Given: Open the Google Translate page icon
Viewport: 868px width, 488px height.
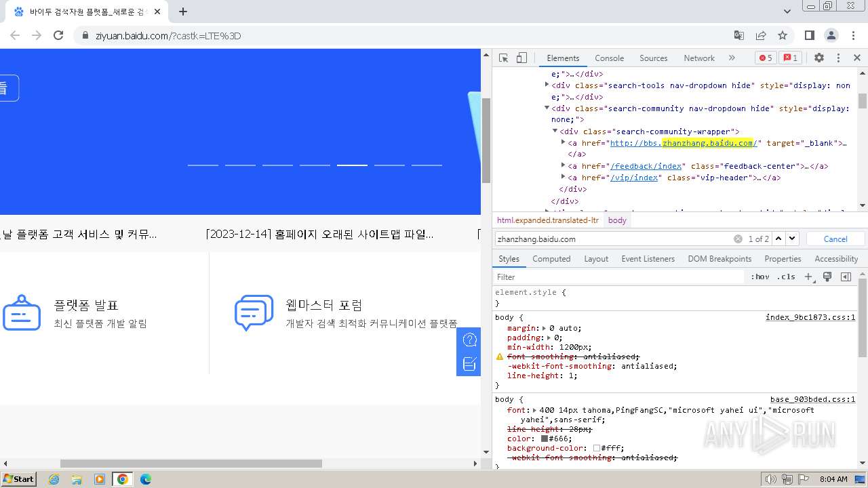Looking at the screenshot, I should pyautogui.click(x=739, y=35).
